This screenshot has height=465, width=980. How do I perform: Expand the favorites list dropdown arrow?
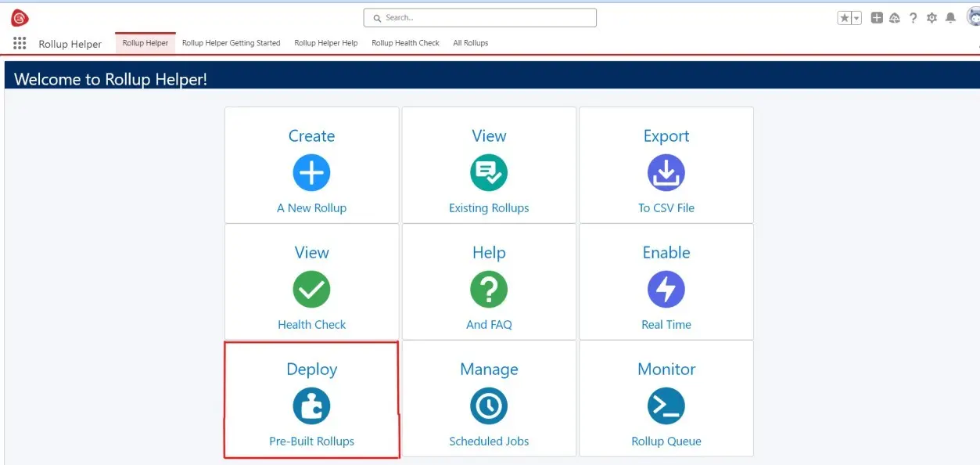856,18
